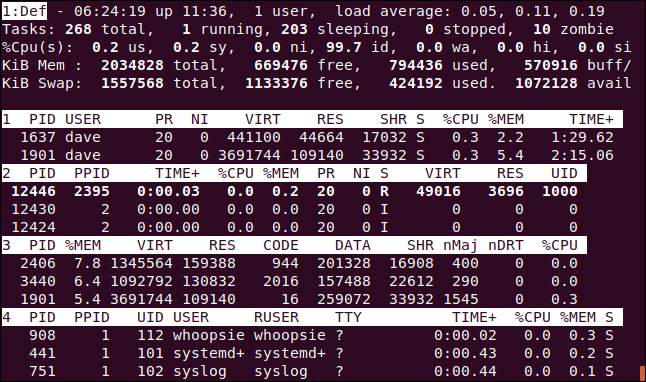Viewport: 646px width, 382px height.
Task: Click time value 0:00.43
Action: tap(466, 354)
